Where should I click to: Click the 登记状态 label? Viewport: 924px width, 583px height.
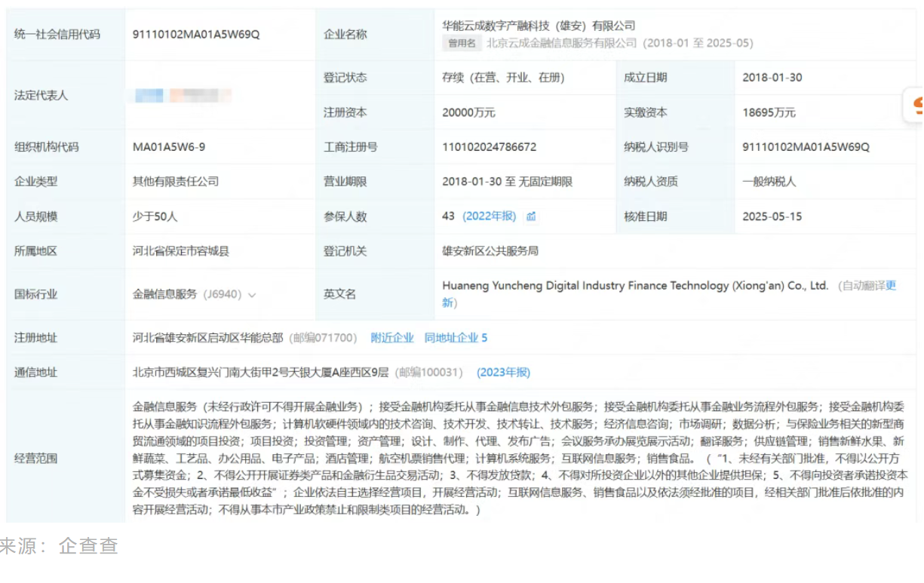pyautogui.click(x=345, y=78)
